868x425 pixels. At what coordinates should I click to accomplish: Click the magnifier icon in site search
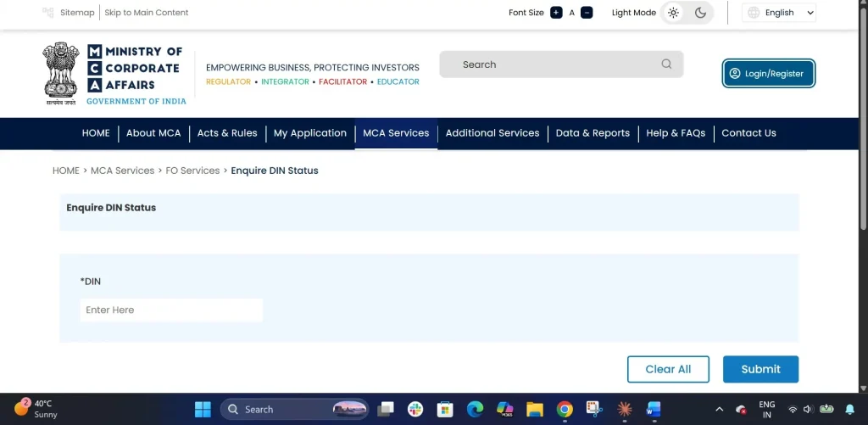[x=666, y=64]
